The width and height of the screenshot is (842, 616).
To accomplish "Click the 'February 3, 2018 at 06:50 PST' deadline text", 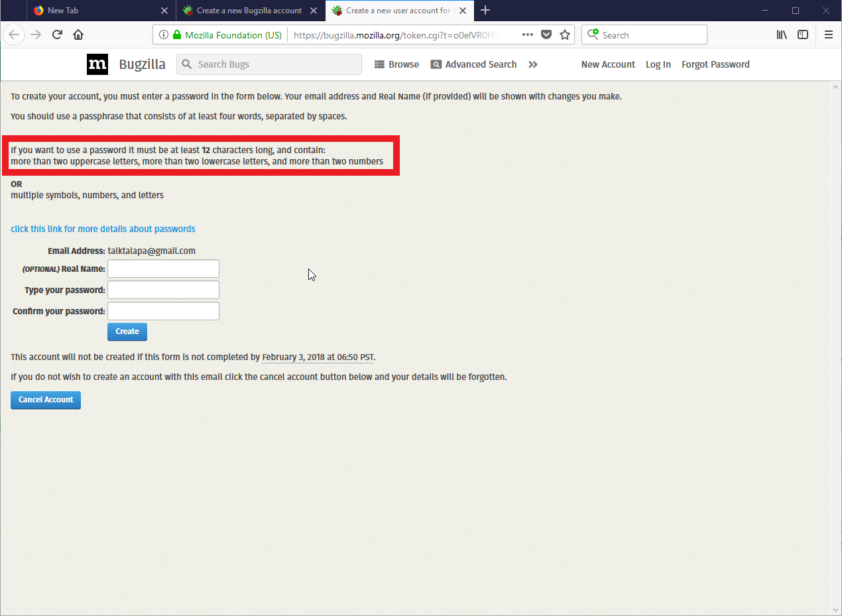I will (x=318, y=357).
